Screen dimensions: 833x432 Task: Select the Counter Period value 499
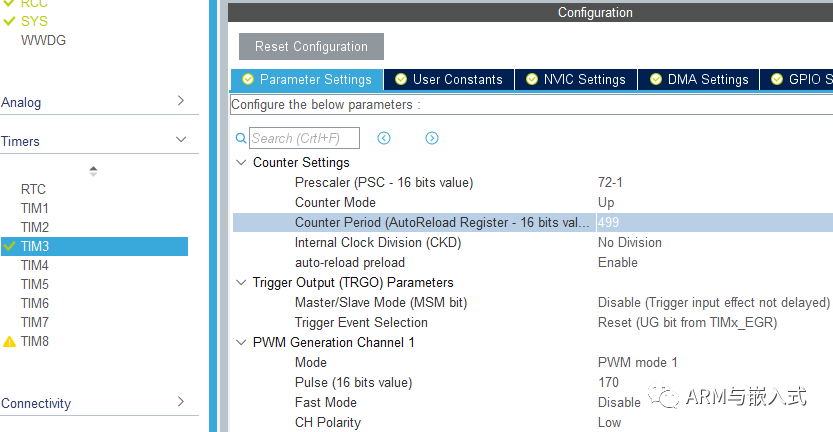point(609,222)
